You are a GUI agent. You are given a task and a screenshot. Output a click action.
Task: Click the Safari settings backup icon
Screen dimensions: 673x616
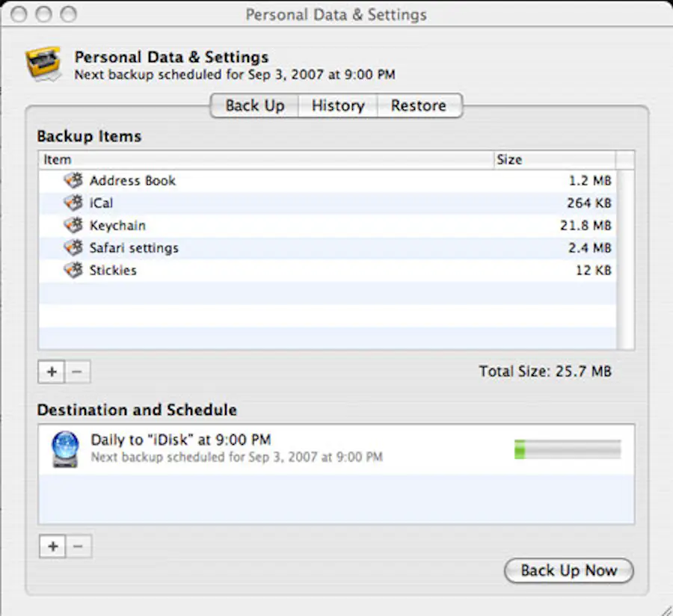click(x=73, y=247)
